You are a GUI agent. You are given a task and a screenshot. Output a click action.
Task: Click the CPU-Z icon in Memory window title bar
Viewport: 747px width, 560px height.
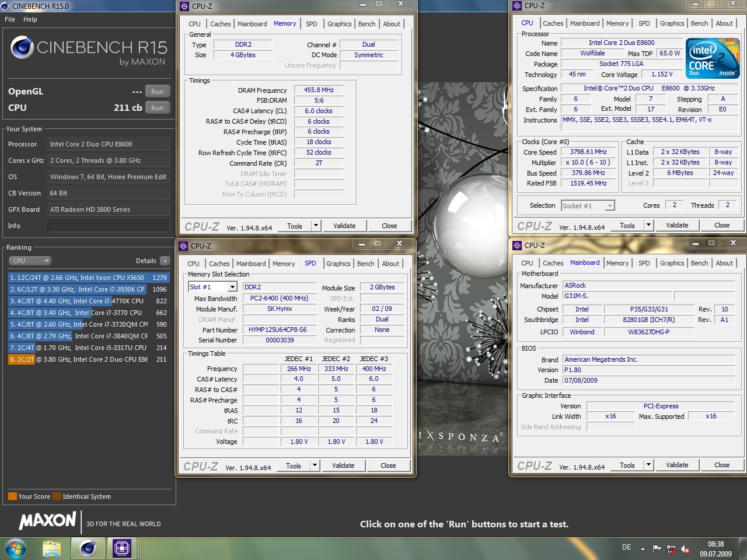(x=184, y=6)
